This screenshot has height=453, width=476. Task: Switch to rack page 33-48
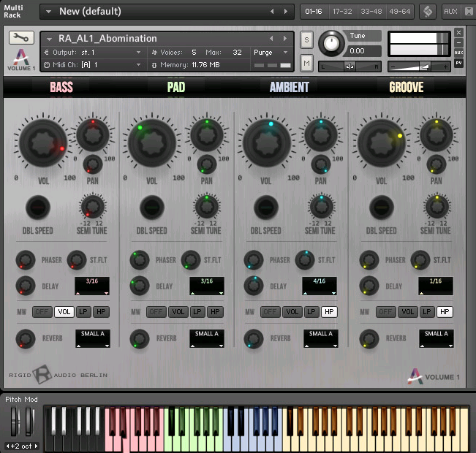tap(371, 12)
